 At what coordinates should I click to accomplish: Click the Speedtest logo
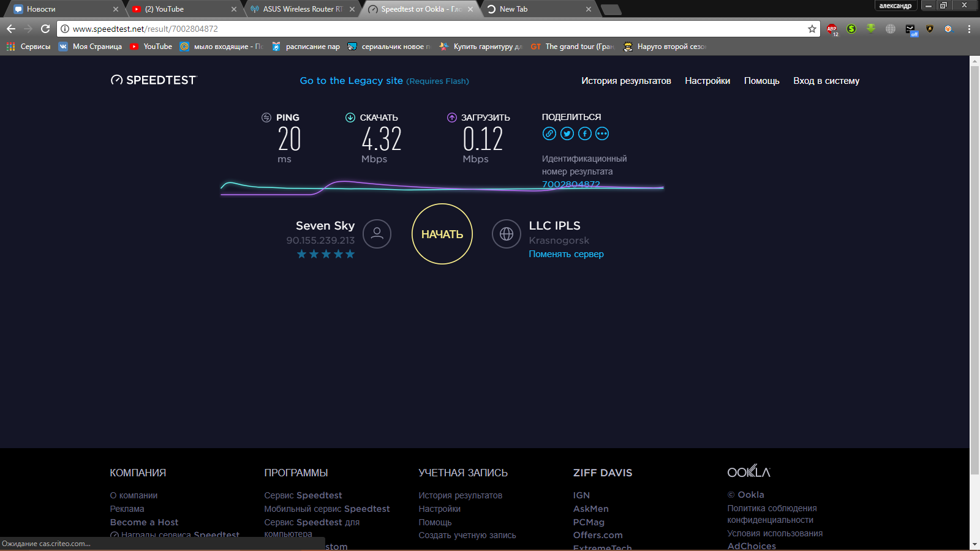154,80
